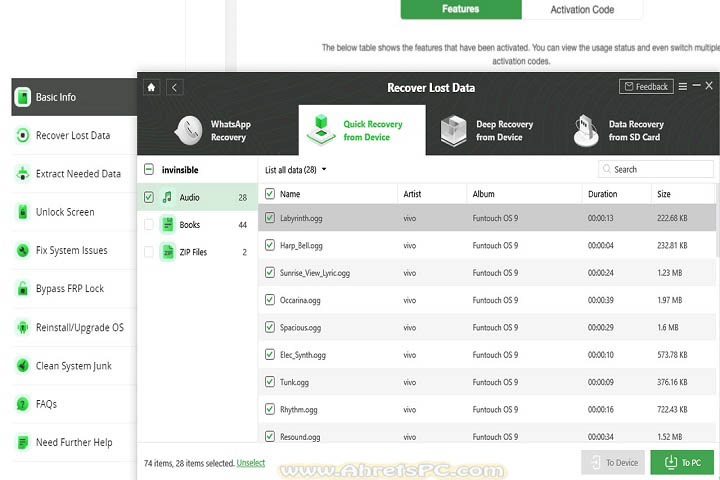Click the Deep Recovery from Device icon
The width and height of the screenshot is (720, 480).
pyautogui.click(x=453, y=130)
